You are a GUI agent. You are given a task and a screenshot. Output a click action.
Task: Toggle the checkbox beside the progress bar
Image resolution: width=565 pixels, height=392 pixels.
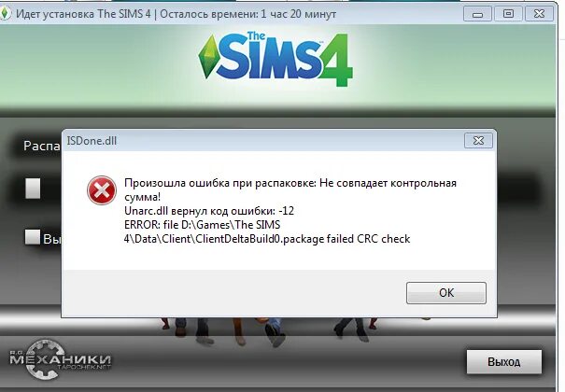[x=33, y=189]
